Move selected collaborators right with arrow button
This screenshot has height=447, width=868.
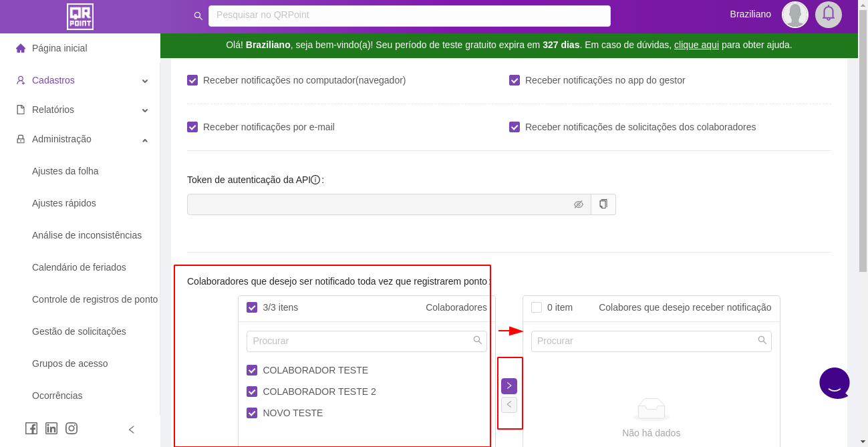click(509, 386)
